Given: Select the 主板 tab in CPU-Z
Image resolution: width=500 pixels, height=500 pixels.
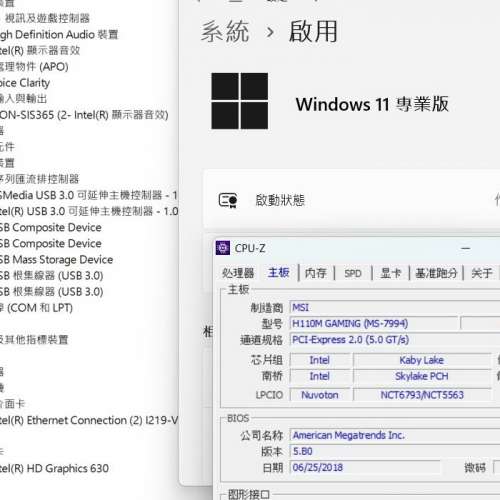Looking at the screenshot, I should coord(279,273).
